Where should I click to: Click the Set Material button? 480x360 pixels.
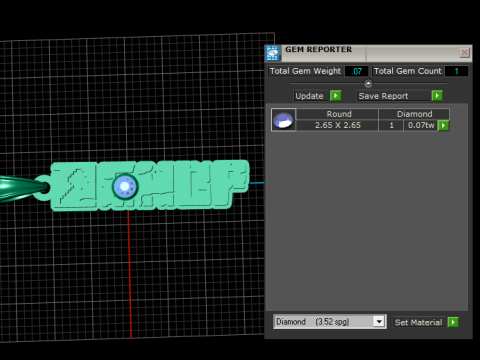418,322
